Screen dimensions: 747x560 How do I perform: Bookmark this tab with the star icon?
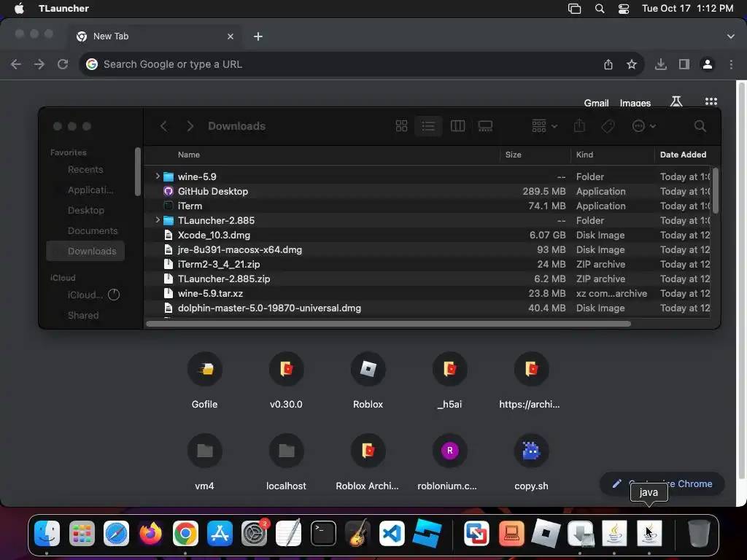pos(632,64)
